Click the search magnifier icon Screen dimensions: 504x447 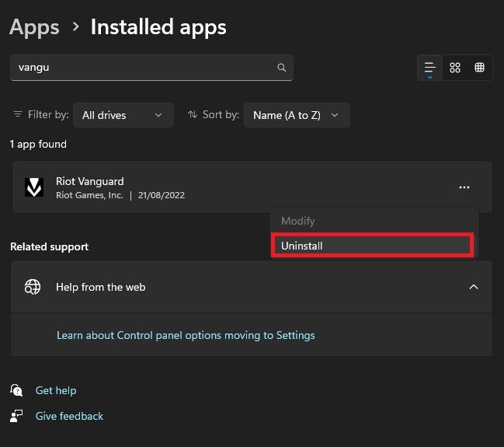click(282, 68)
